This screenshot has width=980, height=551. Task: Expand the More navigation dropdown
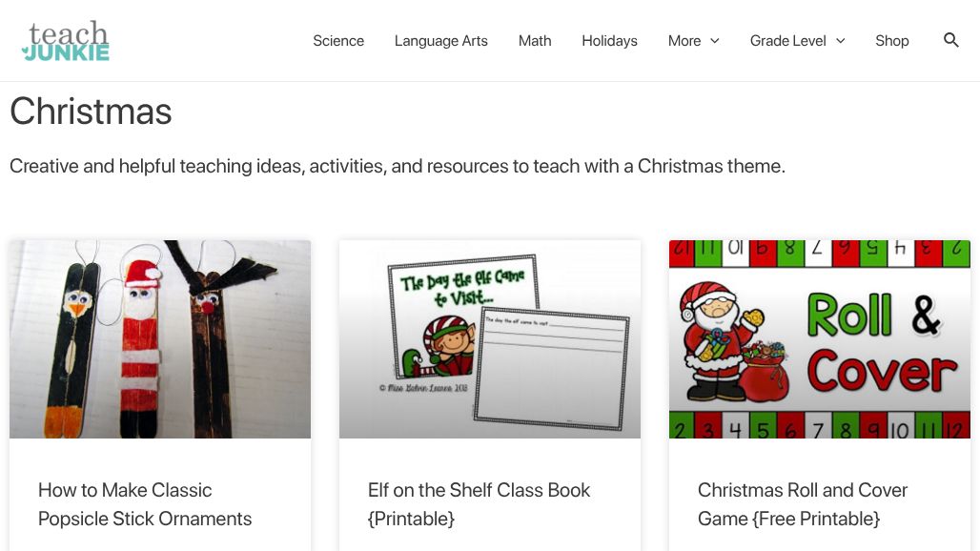[693, 41]
